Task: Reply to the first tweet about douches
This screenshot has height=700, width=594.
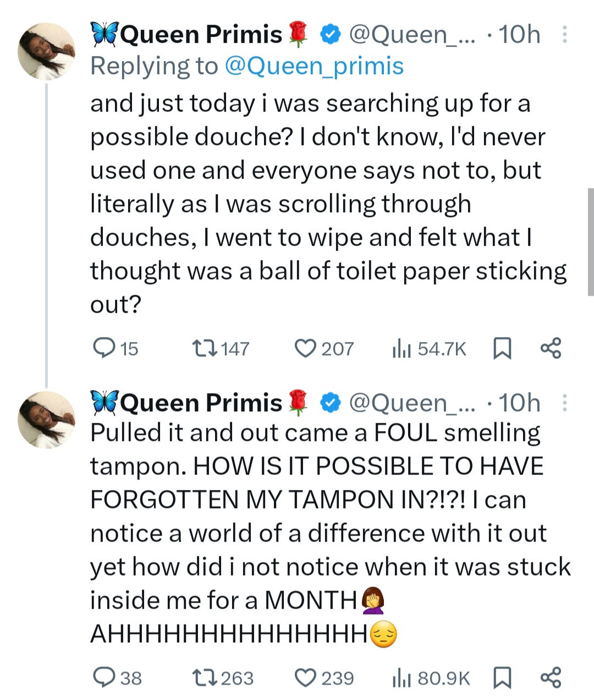Action: tap(103, 348)
